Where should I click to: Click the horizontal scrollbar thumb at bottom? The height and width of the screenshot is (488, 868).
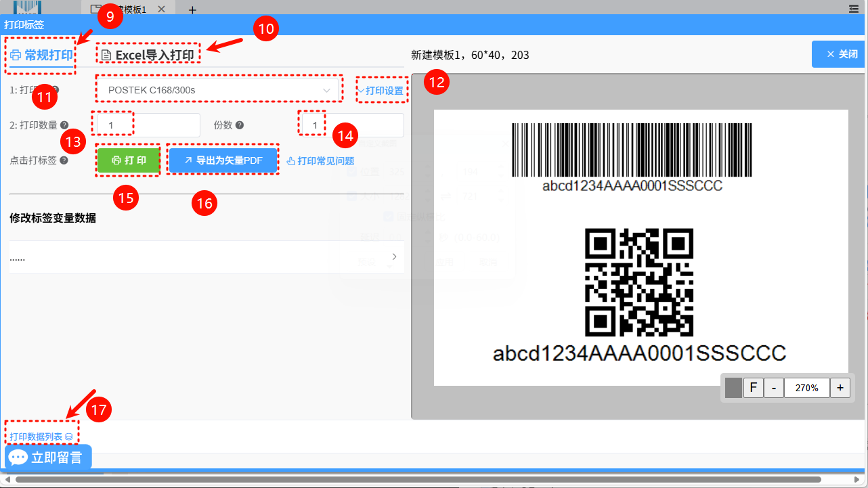pyautogui.click(x=417, y=479)
